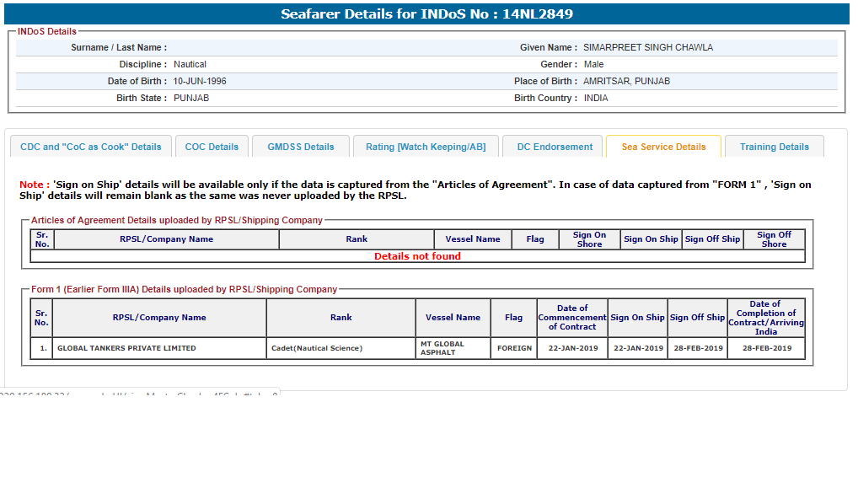
Task: Click Date of Commencement of Contract column header
Action: pyautogui.click(x=572, y=318)
